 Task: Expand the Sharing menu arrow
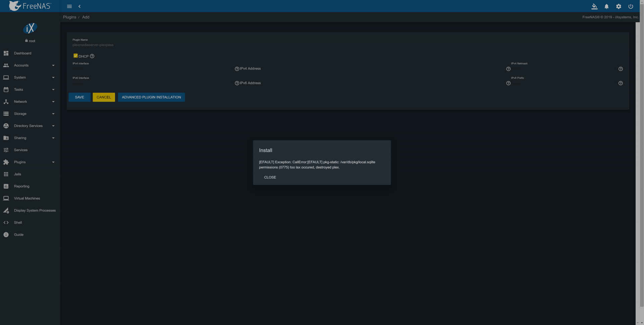(x=53, y=138)
